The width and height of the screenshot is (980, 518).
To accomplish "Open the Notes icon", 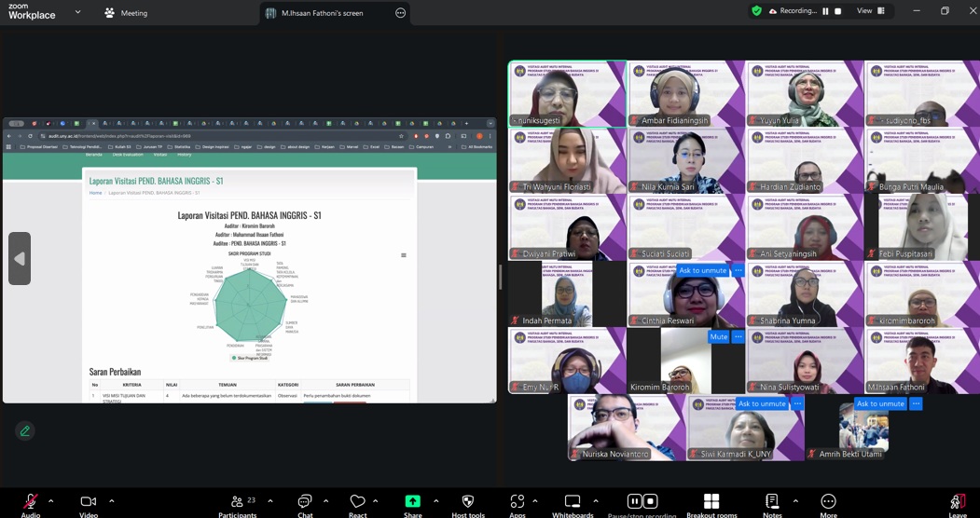I will point(772,501).
